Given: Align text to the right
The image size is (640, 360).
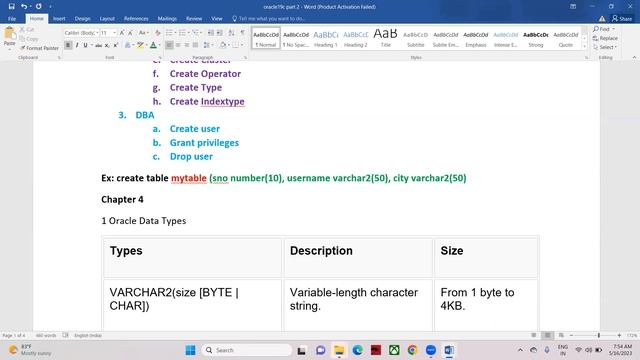Looking at the screenshot, I should [x=187, y=45].
